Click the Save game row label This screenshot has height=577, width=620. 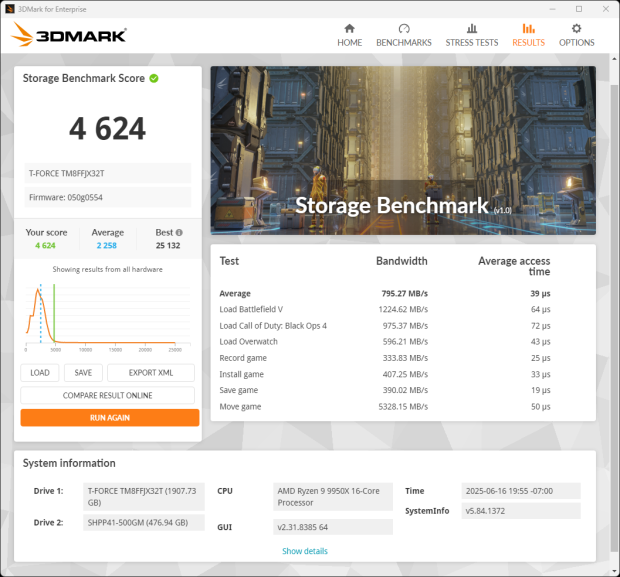[x=238, y=390]
